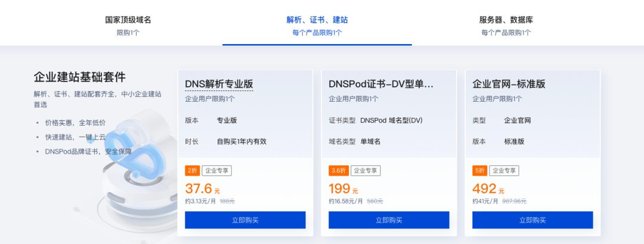This screenshot has height=244, width=644.
Task: Click 企业专享 tag on 企业官网 card
Action: point(504,171)
